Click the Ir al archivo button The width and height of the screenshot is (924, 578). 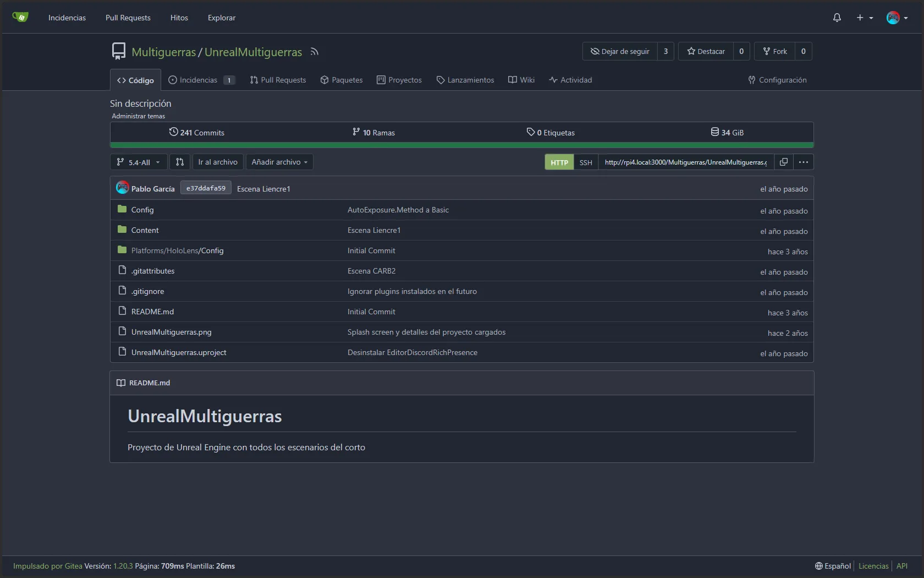[218, 162]
